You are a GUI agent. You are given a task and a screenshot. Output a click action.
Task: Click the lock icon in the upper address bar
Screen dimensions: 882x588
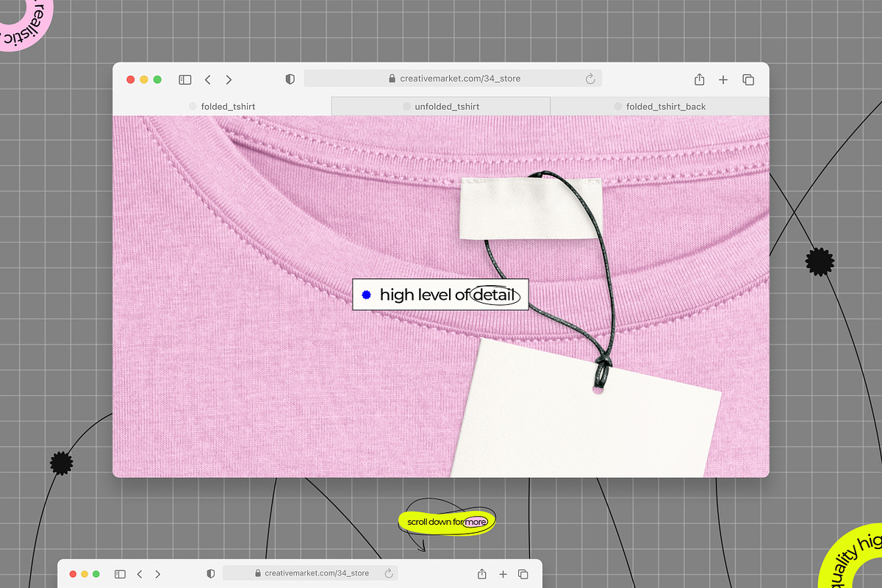tap(392, 79)
